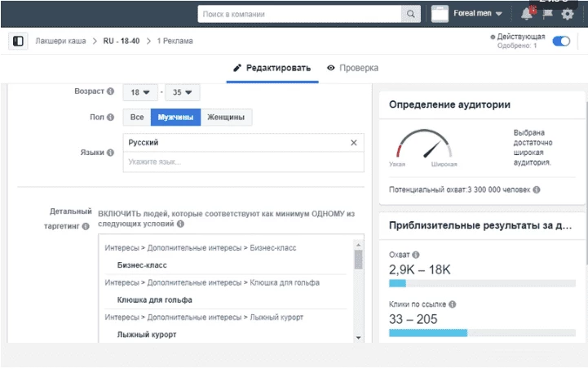Viewport: 588px width, 373px height.
Task: Open minimum age dropdown showing 18
Action: click(140, 92)
